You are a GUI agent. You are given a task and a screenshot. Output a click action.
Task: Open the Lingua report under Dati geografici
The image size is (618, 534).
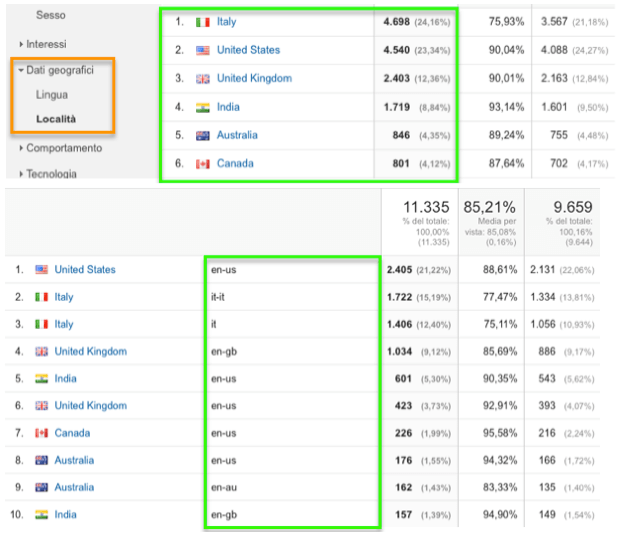(52, 95)
